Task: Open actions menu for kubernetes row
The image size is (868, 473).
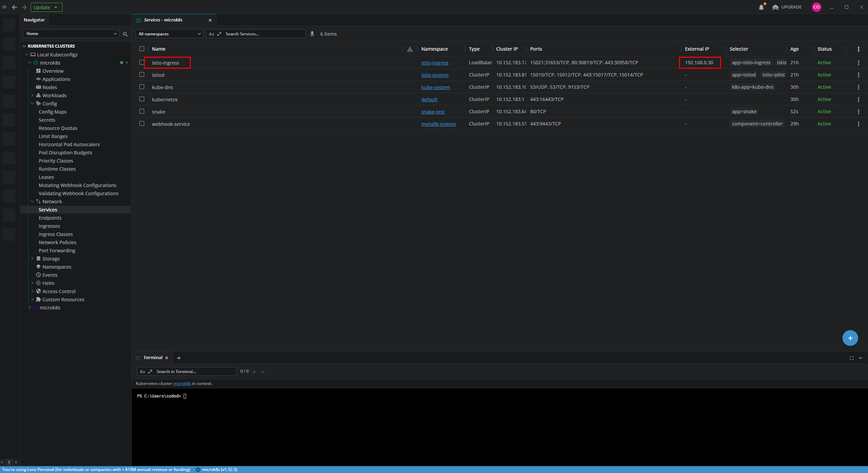Action: click(858, 99)
